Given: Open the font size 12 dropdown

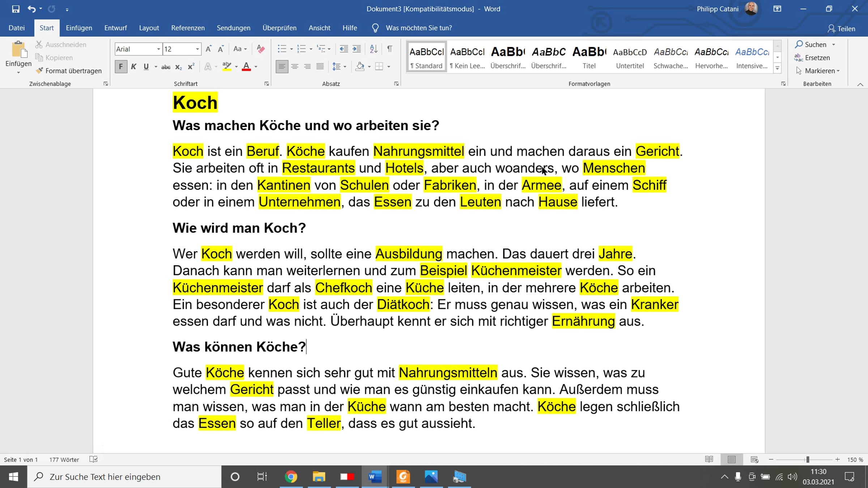Looking at the screenshot, I should click(197, 49).
